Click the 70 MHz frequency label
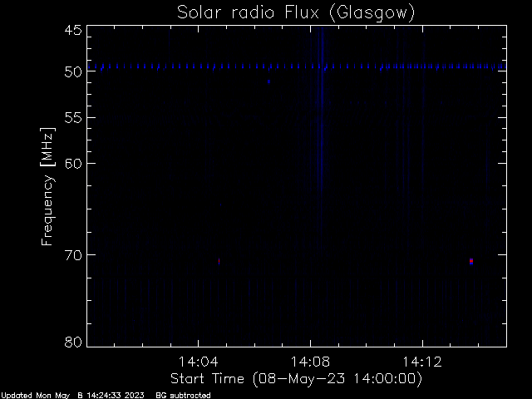Image resolution: width=532 pixels, height=399 pixels. coord(73,255)
